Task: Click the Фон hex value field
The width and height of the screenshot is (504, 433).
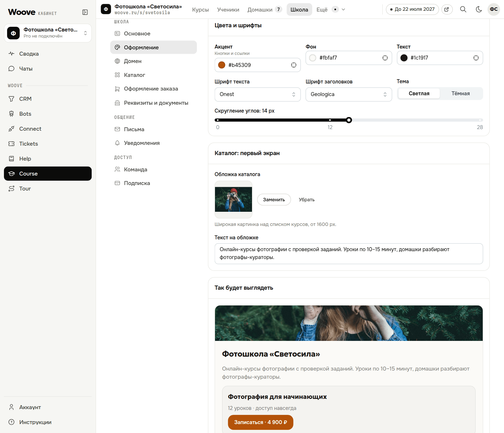Action: [349, 58]
